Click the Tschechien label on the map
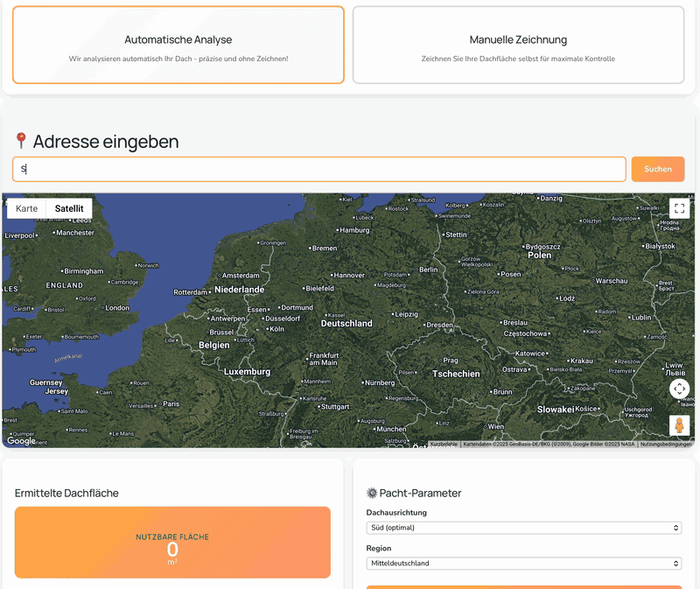The height and width of the screenshot is (589, 700). click(456, 375)
